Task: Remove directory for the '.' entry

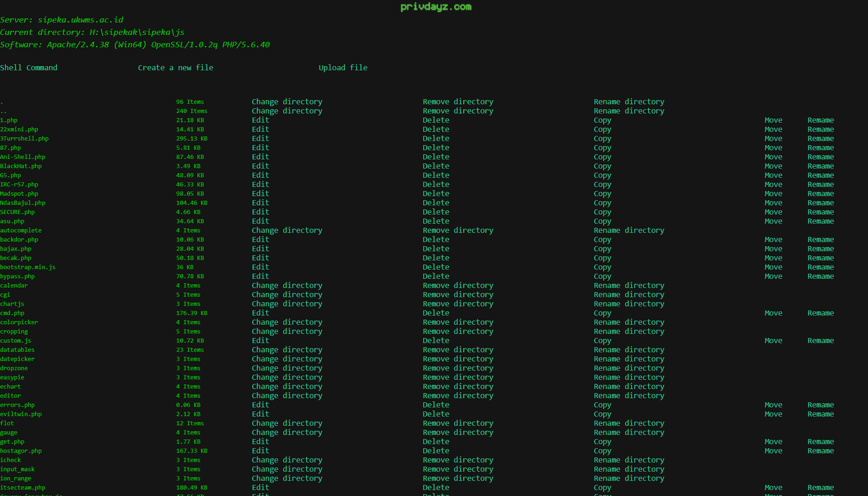Action: tap(458, 101)
